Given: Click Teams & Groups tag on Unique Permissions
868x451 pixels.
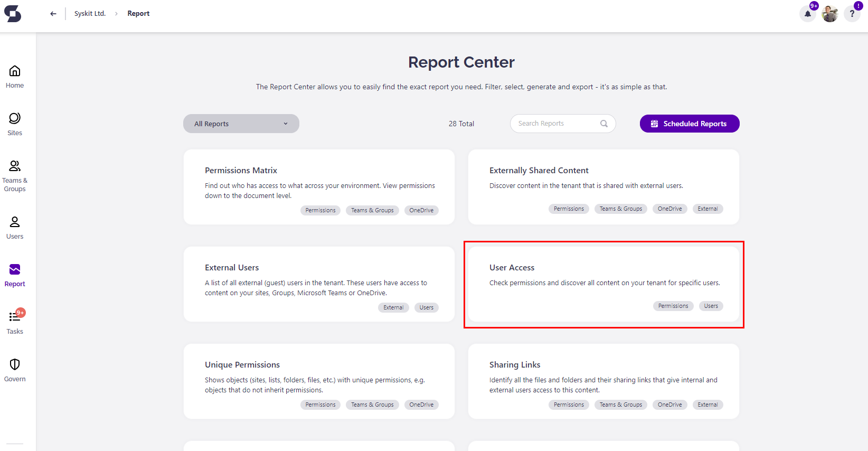Looking at the screenshot, I should point(372,405).
